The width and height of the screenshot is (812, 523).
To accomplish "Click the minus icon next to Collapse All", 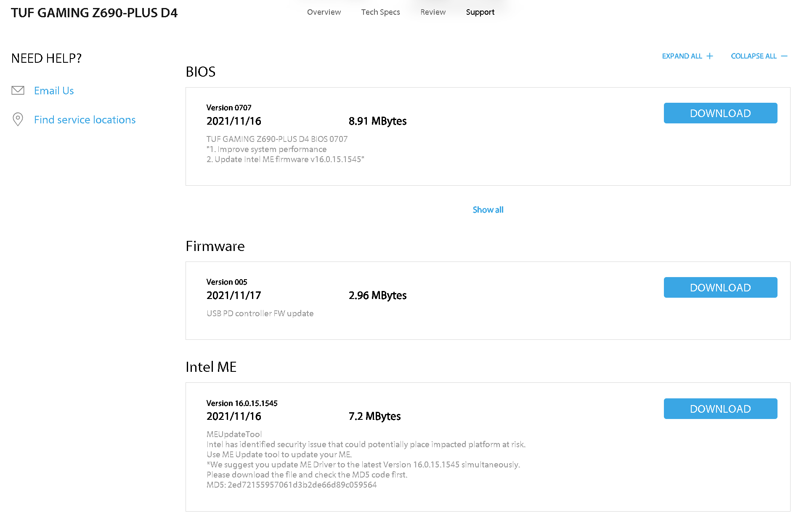I will point(784,56).
